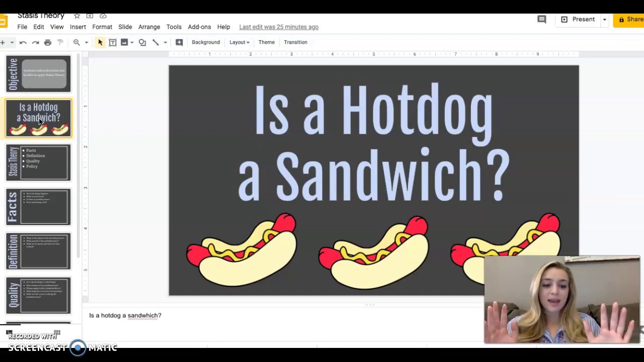Click the zoom magnifier tool
Image resolution: width=644 pixels, height=362 pixels.
76,42
